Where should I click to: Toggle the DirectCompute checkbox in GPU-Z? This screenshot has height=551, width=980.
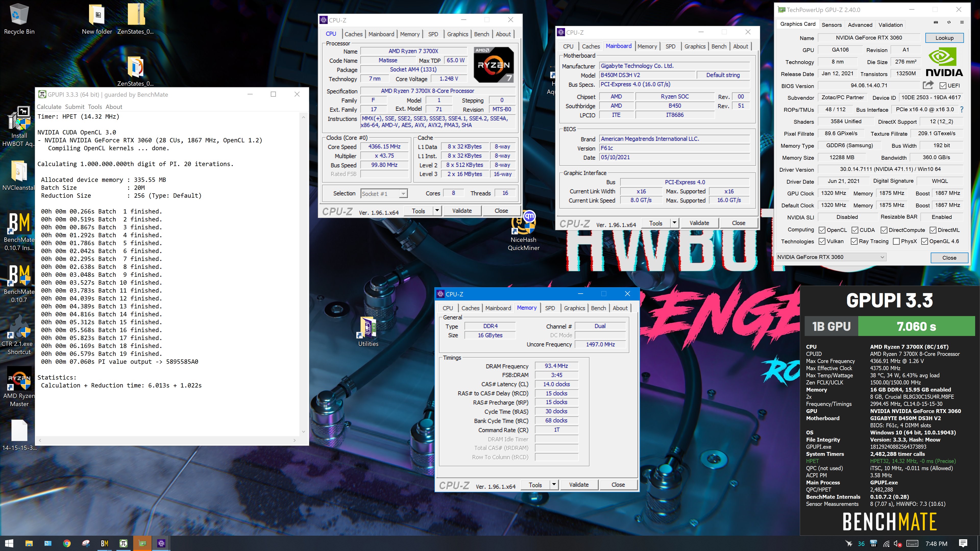coord(884,230)
